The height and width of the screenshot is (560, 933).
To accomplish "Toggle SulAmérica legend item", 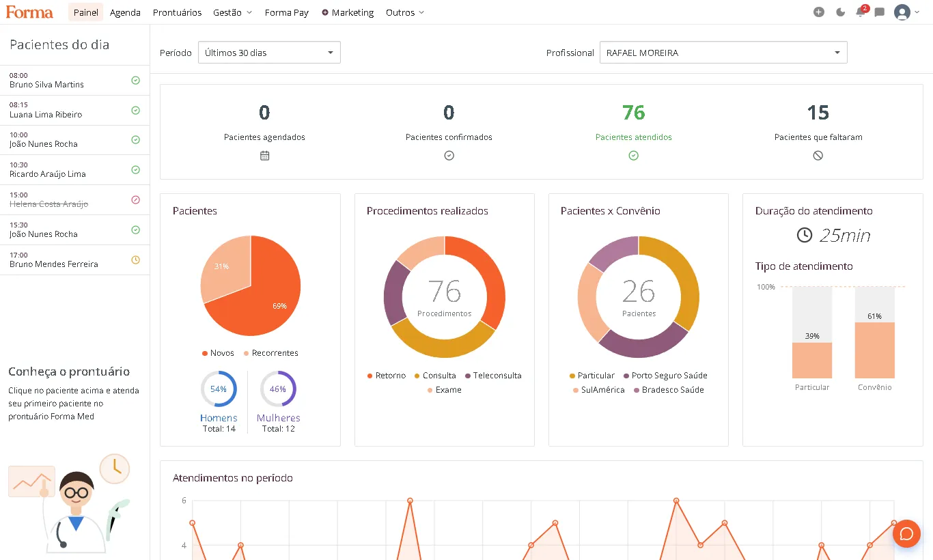I will pyautogui.click(x=599, y=390).
